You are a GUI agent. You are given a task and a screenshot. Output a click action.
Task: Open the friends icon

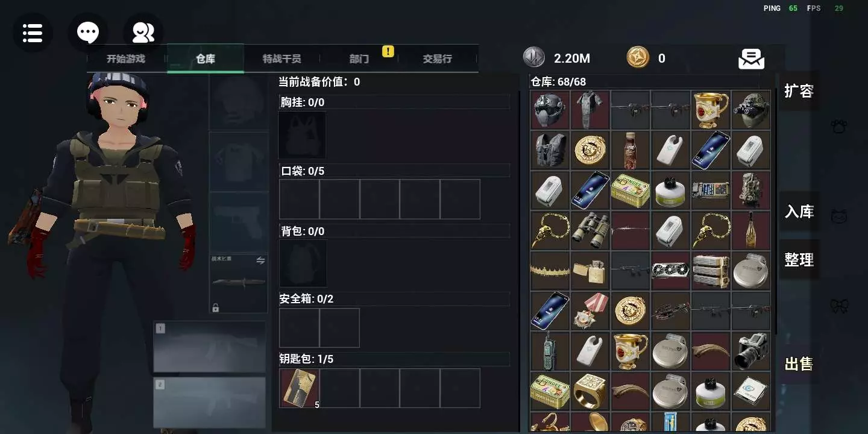tap(143, 33)
